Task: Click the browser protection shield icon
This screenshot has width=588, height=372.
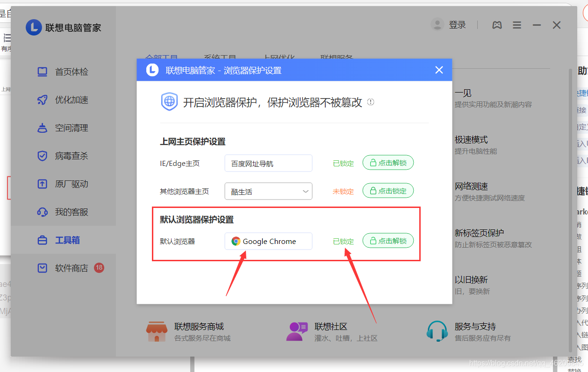Action: (169, 102)
